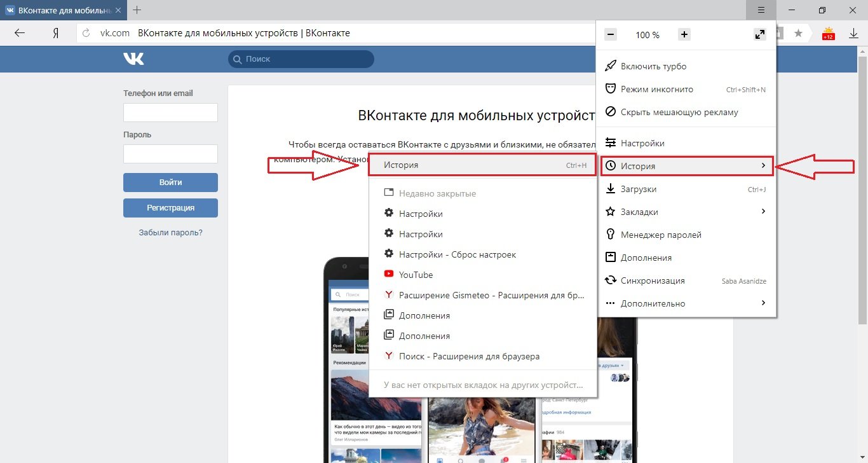This screenshot has height=463, width=868.
Task: Open История with Ctrl+H in submenu
Action: point(483,165)
